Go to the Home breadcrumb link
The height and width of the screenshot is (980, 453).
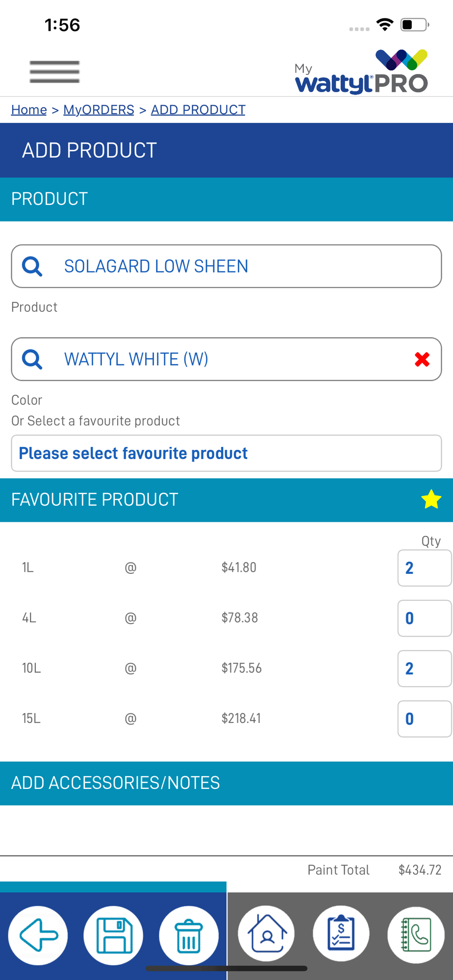coord(29,110)
